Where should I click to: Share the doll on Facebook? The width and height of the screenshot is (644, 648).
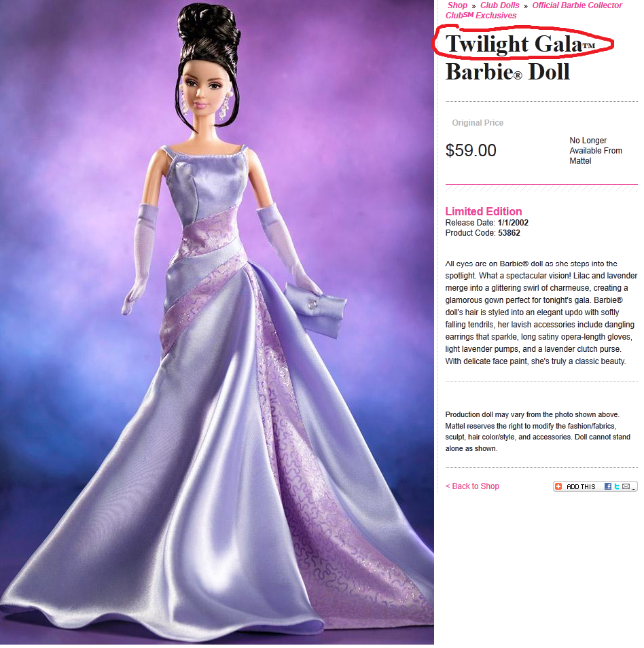pos(607,486)
